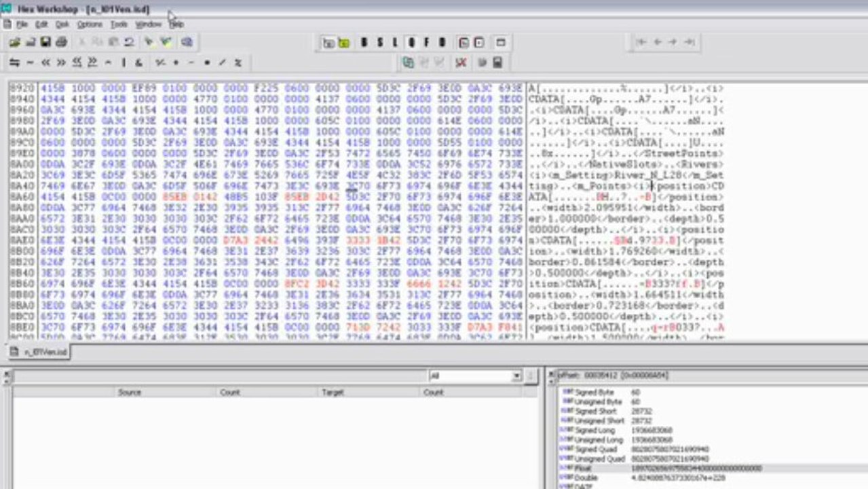Click the Find icon in toolbar

click(149, 42)
